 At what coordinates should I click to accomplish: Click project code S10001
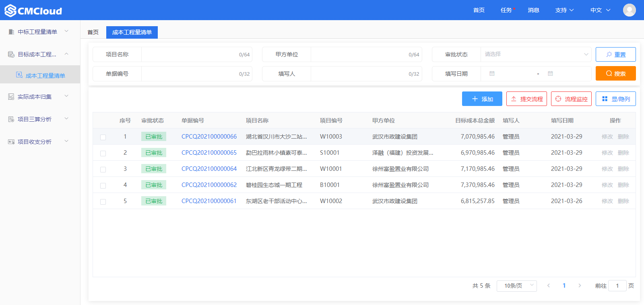pos(330,153)
